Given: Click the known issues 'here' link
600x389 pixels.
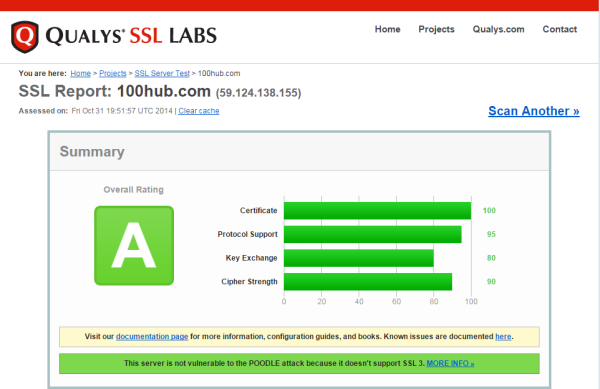Looking at the screenshot, I should (x=503, y=337).
